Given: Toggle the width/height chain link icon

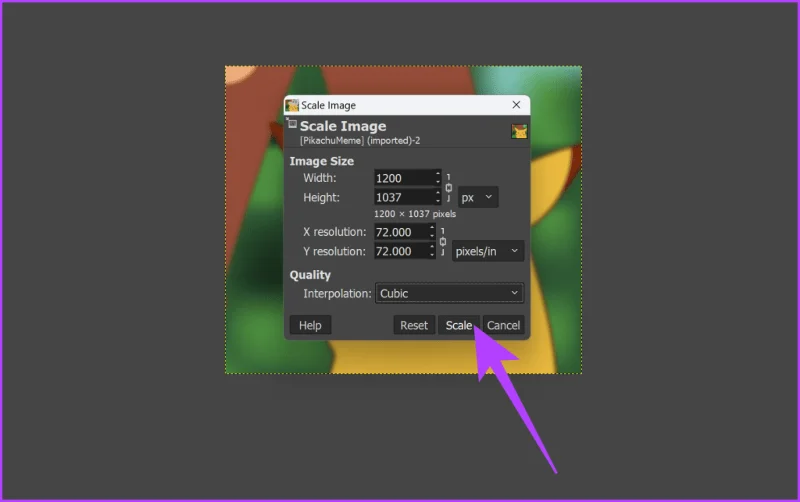Looking at the screenshot, I should pyautogui.click(x=448, y=188).
